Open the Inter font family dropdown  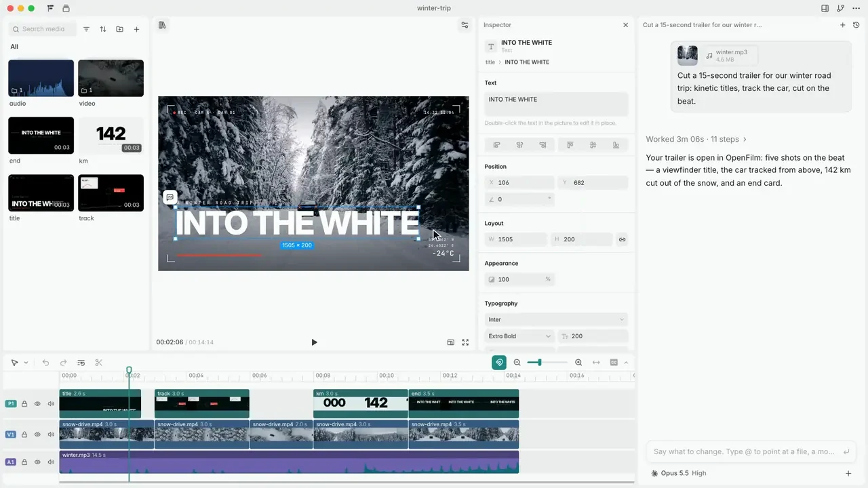(x=556, y=319)
